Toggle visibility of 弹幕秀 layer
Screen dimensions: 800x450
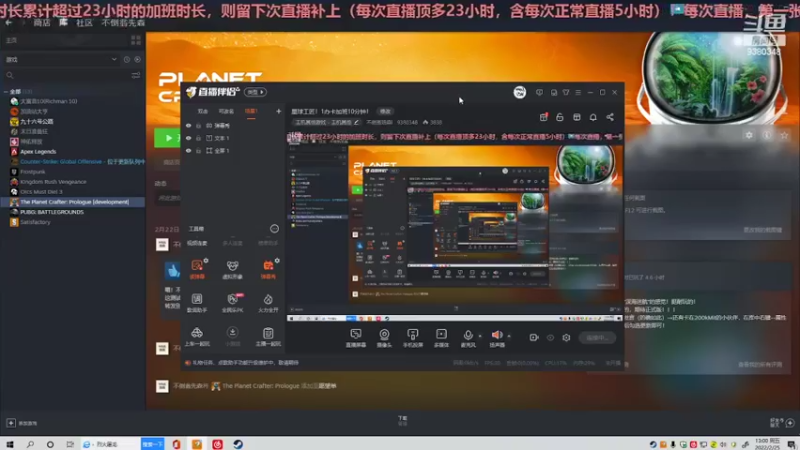[188, 126]
